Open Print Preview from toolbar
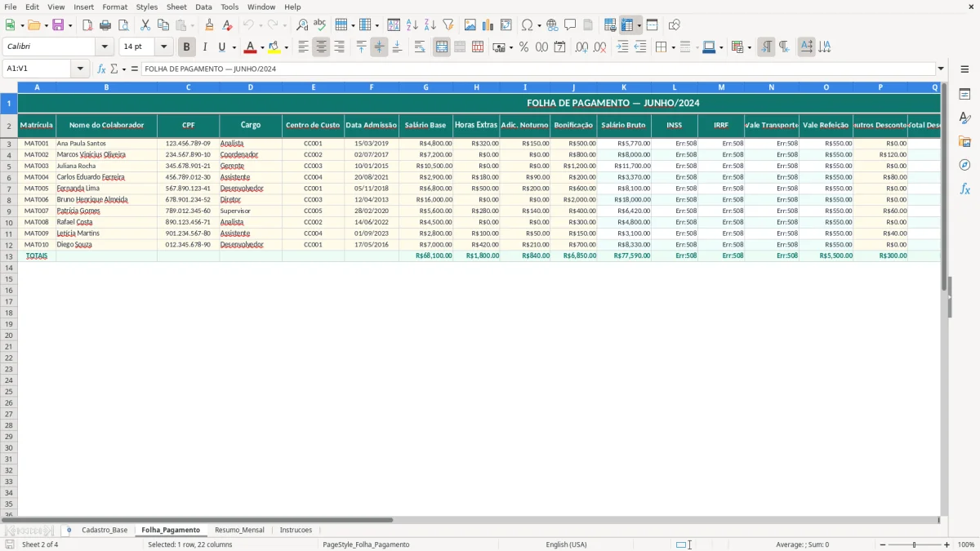The height and width of the screenshot is (551, 980). pyautogui.click(x=123, y=25)
